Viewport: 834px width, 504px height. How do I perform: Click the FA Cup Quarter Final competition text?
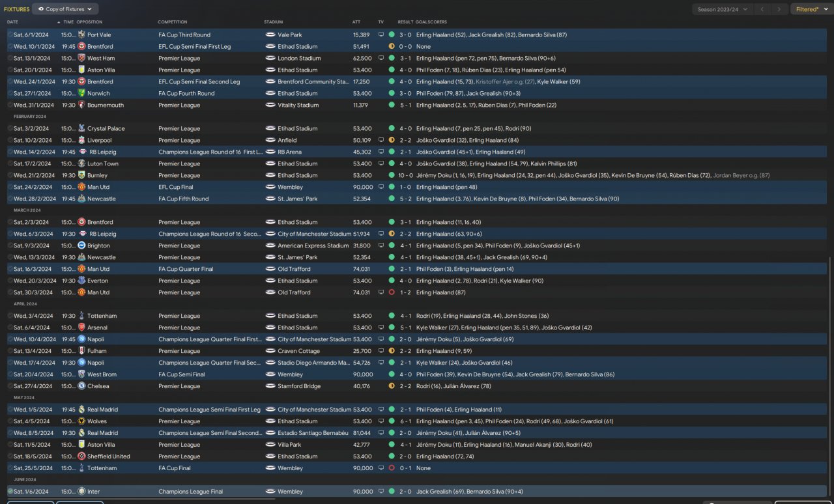click(186, 269)
